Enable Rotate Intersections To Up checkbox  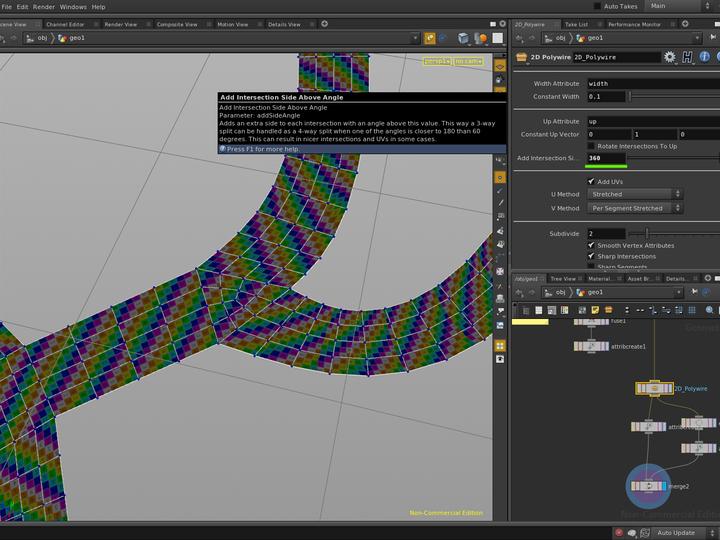tap(591, 146)
